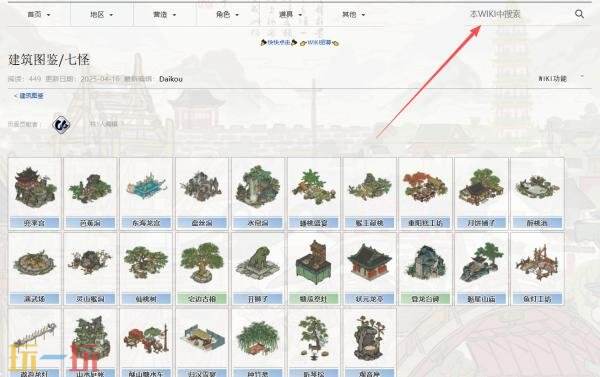Viewport: 600px width, 377px height.
Task: Open the dark rock shrine card in last row
Action: pyautogui.click(x=370, y=343)
